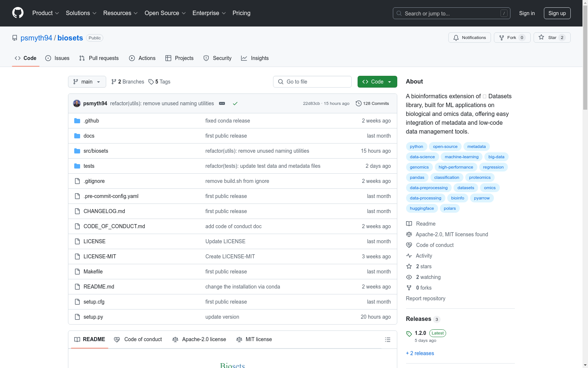Viewport: 588px width, 368px height.
Task: Click the setup.py file icon
Action: (x=77, y=317)
